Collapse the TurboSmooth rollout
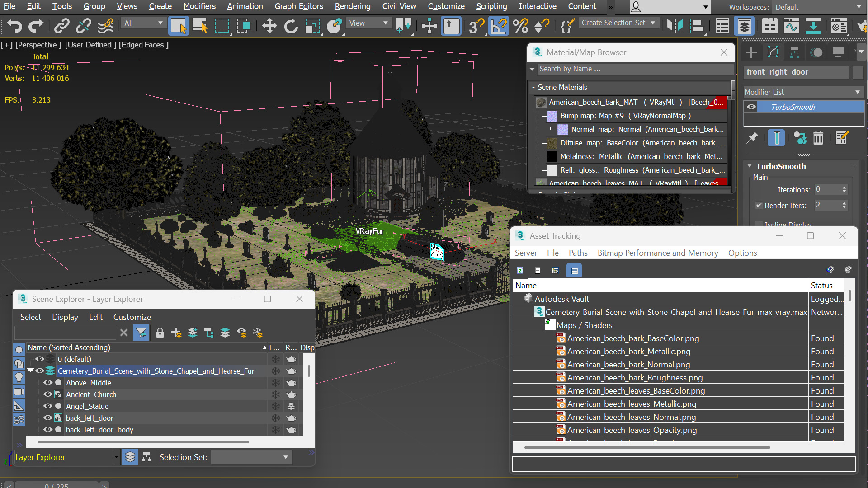868x488 pixels. click(750, 166)
